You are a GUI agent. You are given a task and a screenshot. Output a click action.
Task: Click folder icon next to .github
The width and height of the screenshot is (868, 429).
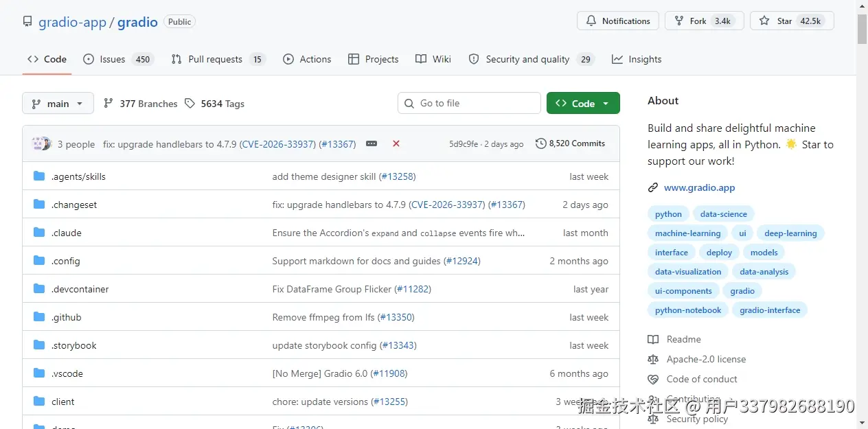[39, 317]
